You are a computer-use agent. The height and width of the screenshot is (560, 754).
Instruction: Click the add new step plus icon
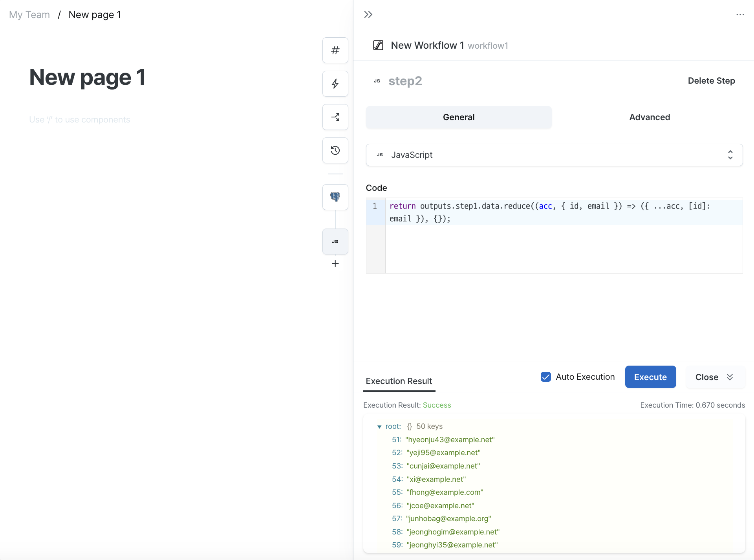[335, 264]
